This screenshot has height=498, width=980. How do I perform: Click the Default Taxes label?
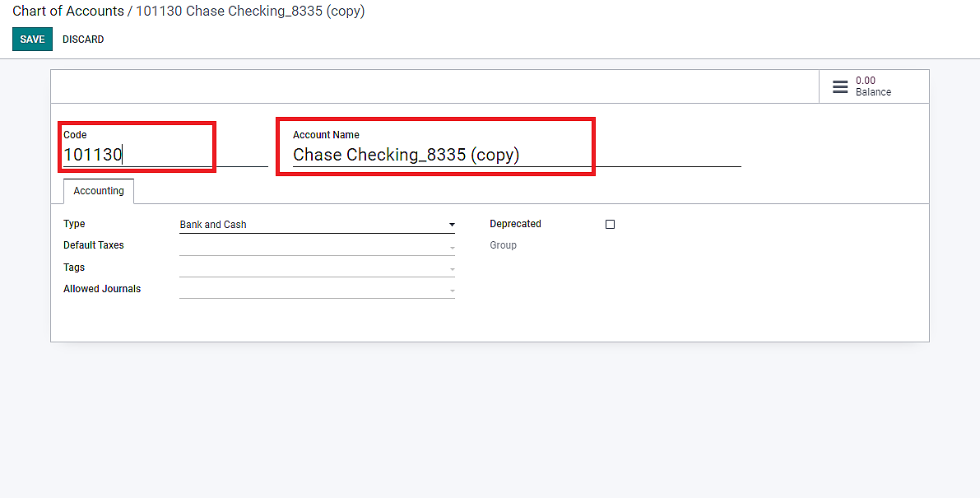click(x=94, y=245)
